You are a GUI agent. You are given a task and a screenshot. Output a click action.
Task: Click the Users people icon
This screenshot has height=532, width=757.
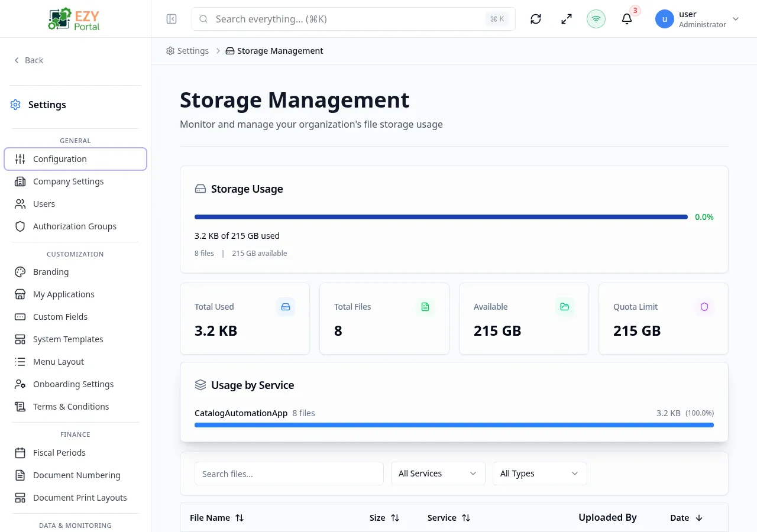point(20,204)
